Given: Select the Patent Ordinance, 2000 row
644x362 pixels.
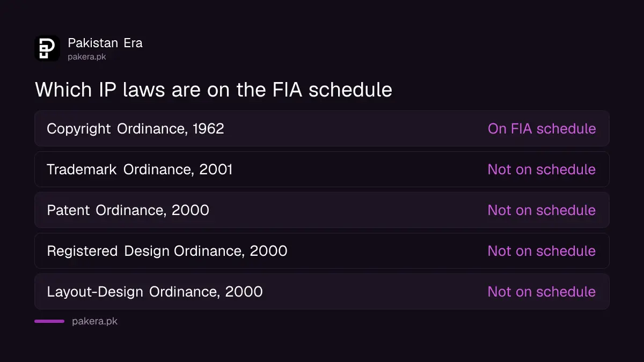Looking at the screenshot, I should tap(322, 210).
